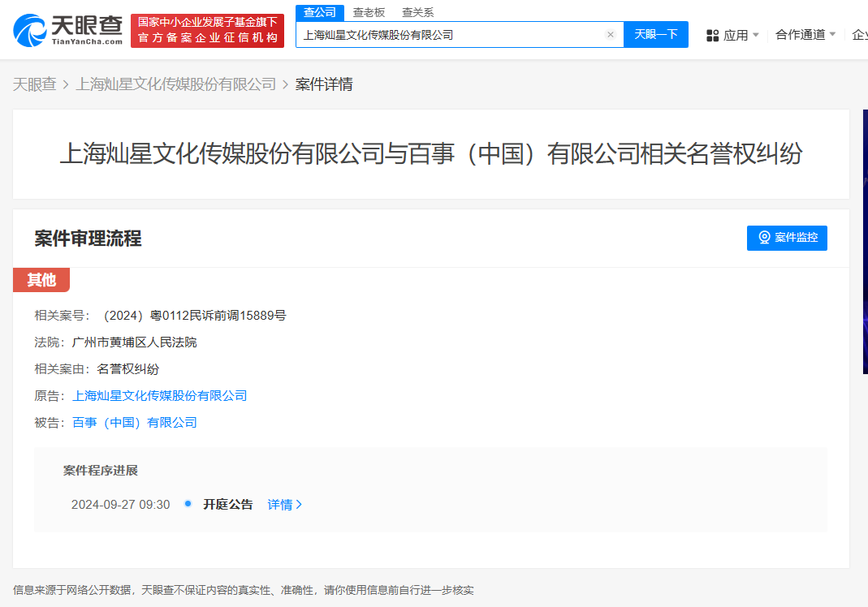Click the monitor icon inside 案件监控 button
The image size is (868, 607).
point(763,238)
